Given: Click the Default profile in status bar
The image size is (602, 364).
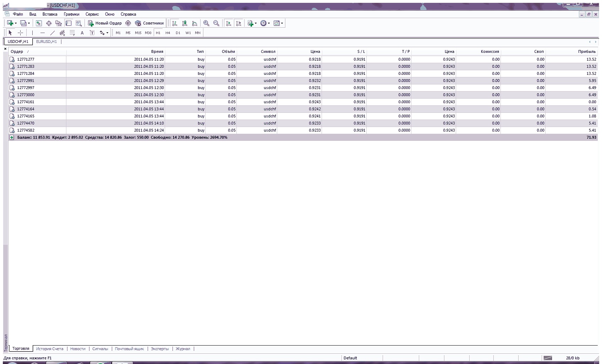Looking at the screenshot, I should pyautogui.click(x=350, y=358).
